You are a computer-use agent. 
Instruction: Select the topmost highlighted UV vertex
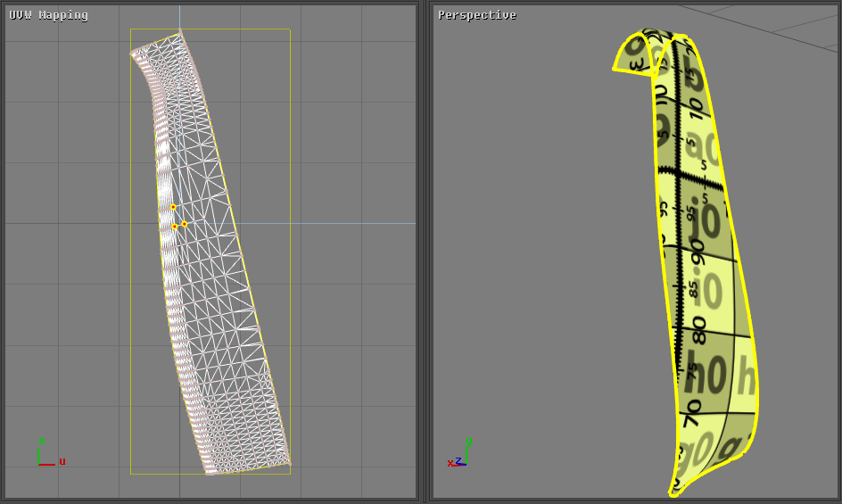[173, 207]
